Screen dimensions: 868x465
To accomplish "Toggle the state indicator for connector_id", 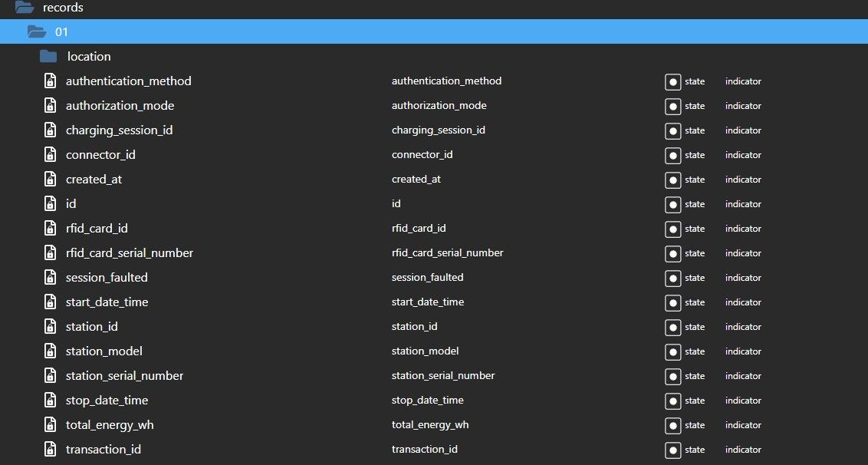I will [x=672, y=155].
